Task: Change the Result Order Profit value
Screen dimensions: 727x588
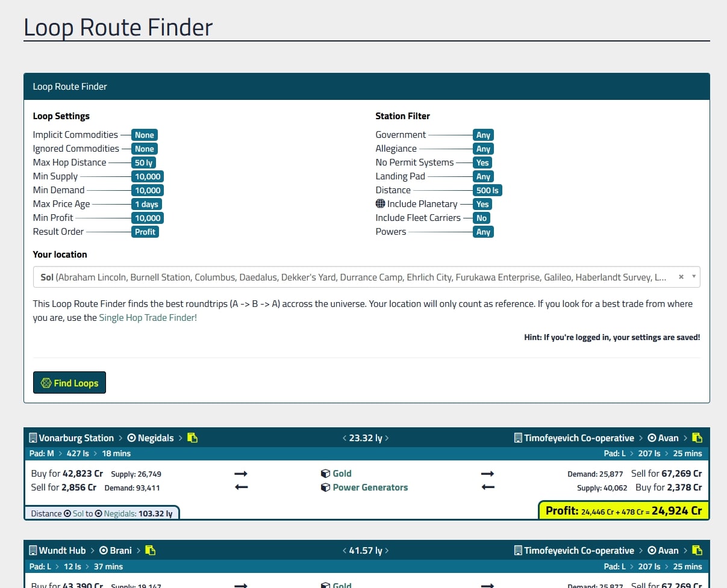Action: point(145,232)
